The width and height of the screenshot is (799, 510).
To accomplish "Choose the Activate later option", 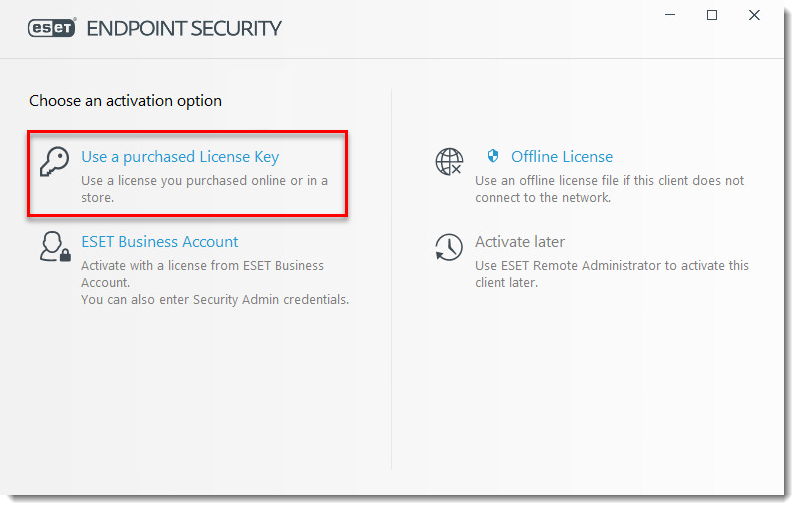I will point(520,241).
